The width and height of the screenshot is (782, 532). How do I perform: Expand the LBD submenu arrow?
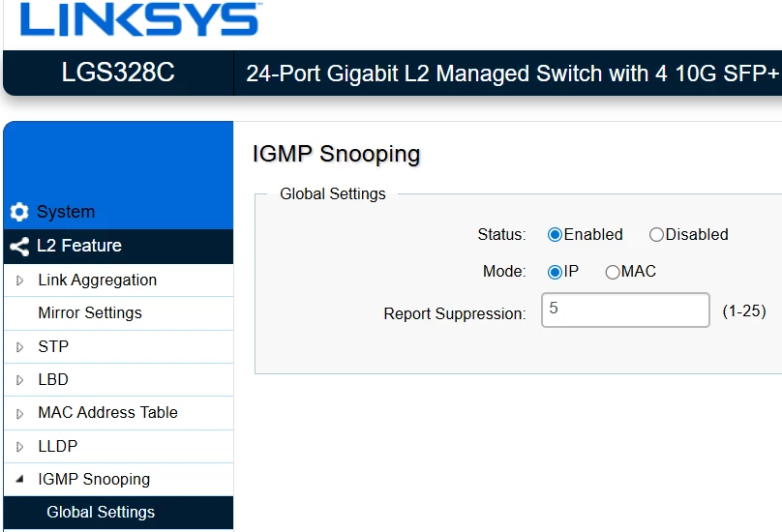[20, 380]
